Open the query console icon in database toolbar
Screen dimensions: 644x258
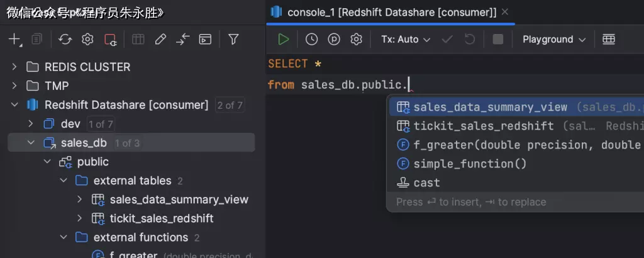(x=205, y=40)
